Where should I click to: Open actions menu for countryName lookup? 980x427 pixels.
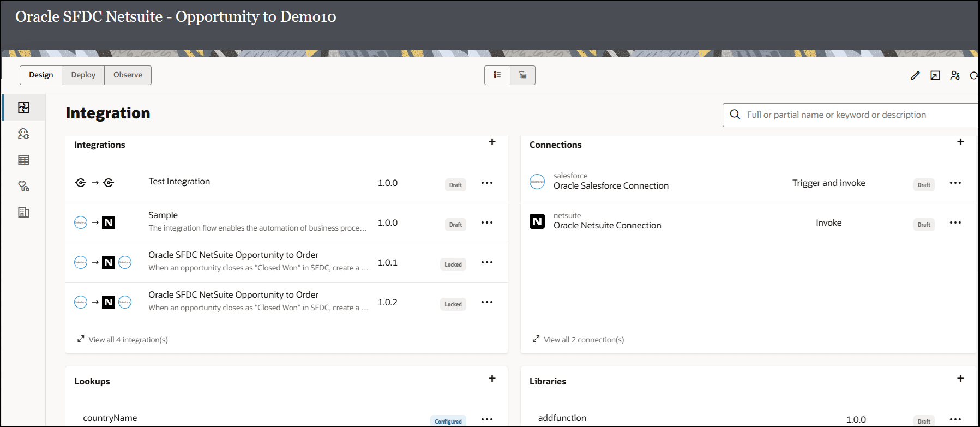pyautogui.click(x=487, y=419)
